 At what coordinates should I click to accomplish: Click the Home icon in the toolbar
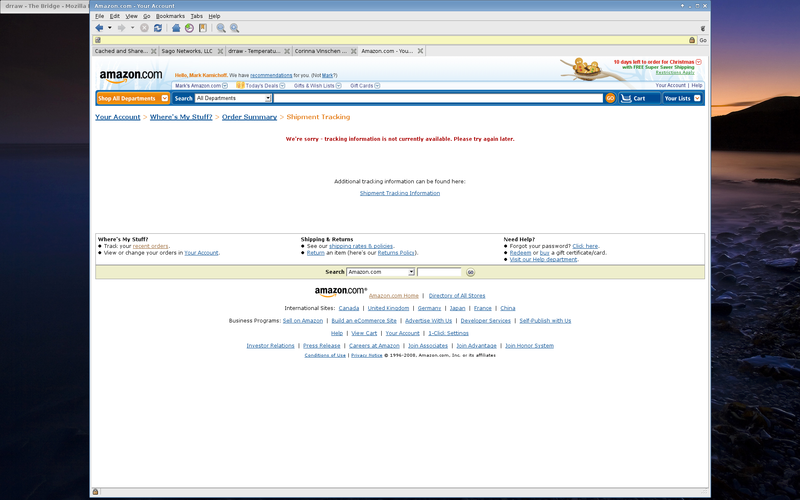pos(176,28)
